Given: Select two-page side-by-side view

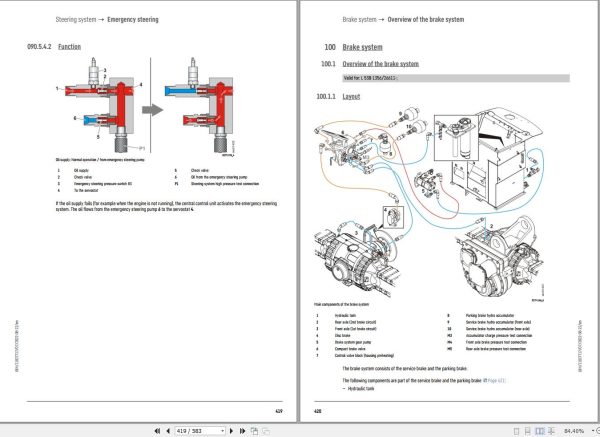Looking at the screenshot, I should point(540,431).
